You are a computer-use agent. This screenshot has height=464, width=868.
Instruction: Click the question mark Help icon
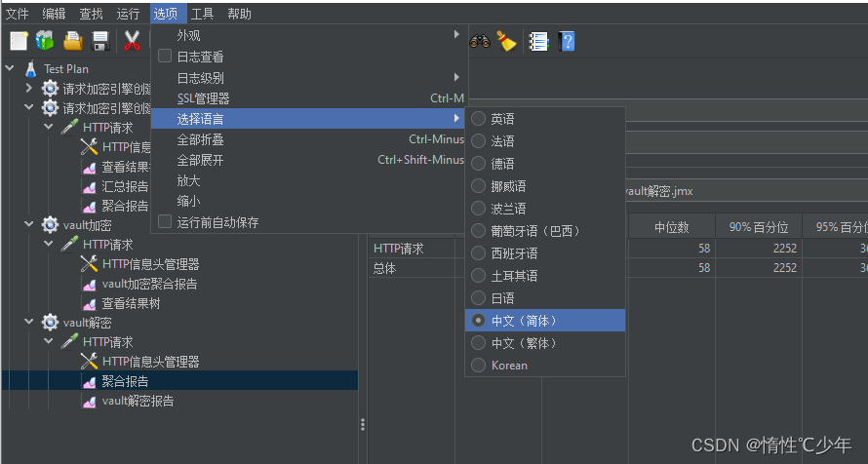[567, 41]
